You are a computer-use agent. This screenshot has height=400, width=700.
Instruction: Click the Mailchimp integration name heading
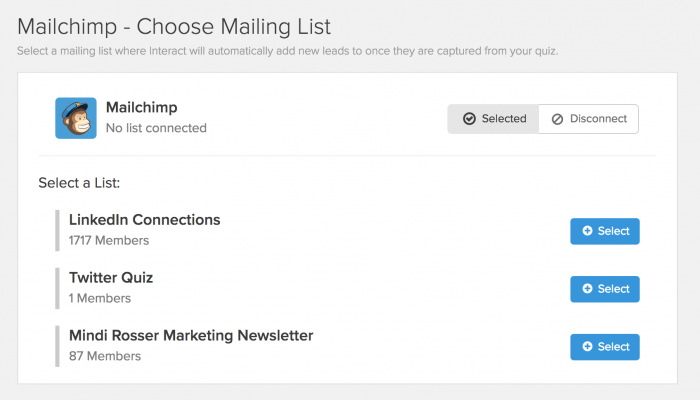point(142,108)
